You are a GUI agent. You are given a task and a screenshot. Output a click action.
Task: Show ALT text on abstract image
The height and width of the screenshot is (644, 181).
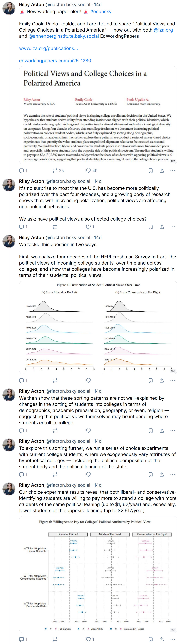tap(173, 161)
